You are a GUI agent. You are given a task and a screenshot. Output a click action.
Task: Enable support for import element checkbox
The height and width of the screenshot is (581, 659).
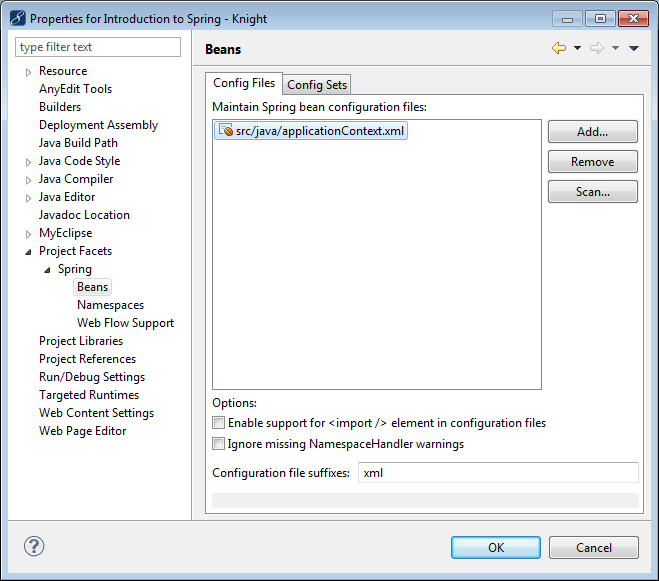[219, 424]
